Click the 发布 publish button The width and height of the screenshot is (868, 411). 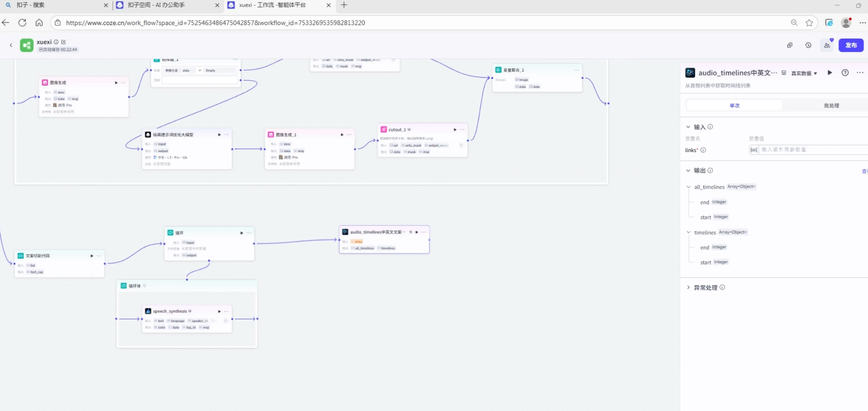851,45
